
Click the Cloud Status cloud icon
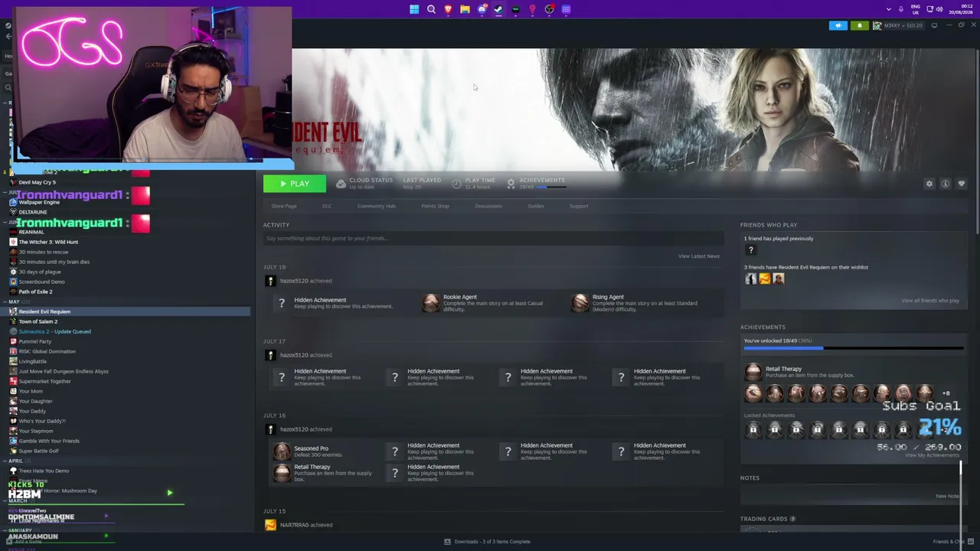pyautogui.click(x=341, y=184)
